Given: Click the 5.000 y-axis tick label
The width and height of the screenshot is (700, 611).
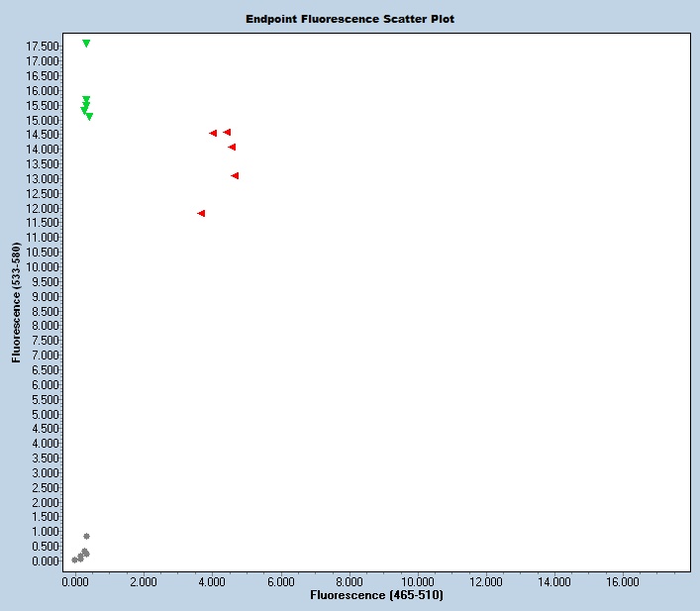Looking at the screenshot, I should coord(46,414).
